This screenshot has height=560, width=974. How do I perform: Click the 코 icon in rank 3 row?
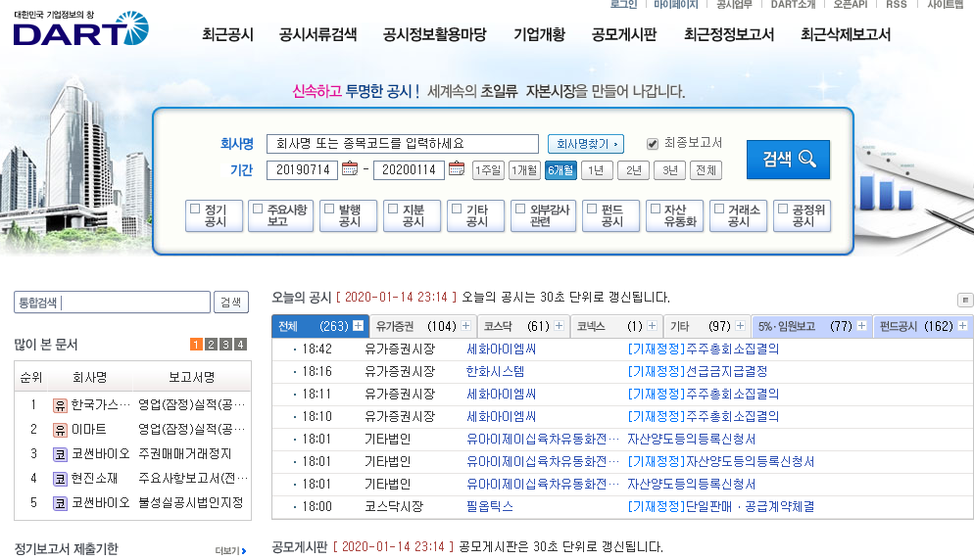point(60,454)
